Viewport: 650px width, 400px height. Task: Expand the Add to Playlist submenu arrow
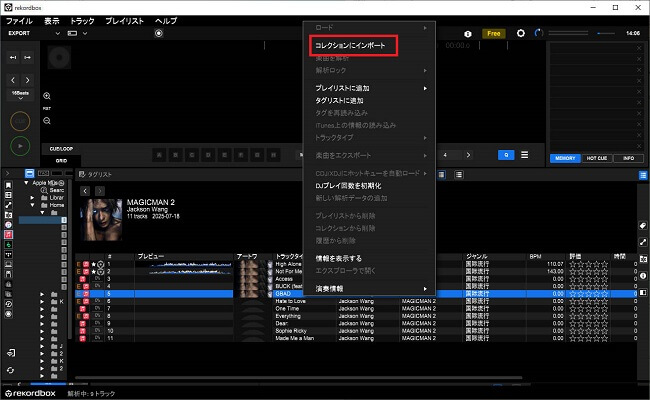pyautogui.click(x=425, y=88)
